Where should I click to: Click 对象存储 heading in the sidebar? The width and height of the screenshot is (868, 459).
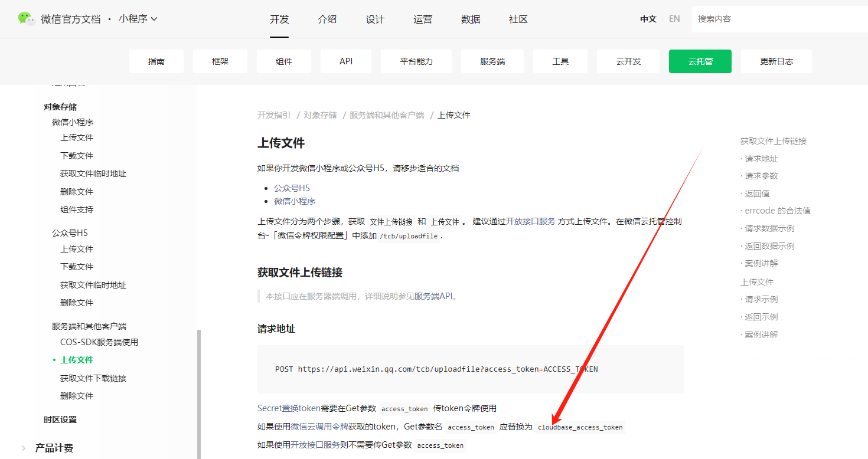tap(60, 107)
